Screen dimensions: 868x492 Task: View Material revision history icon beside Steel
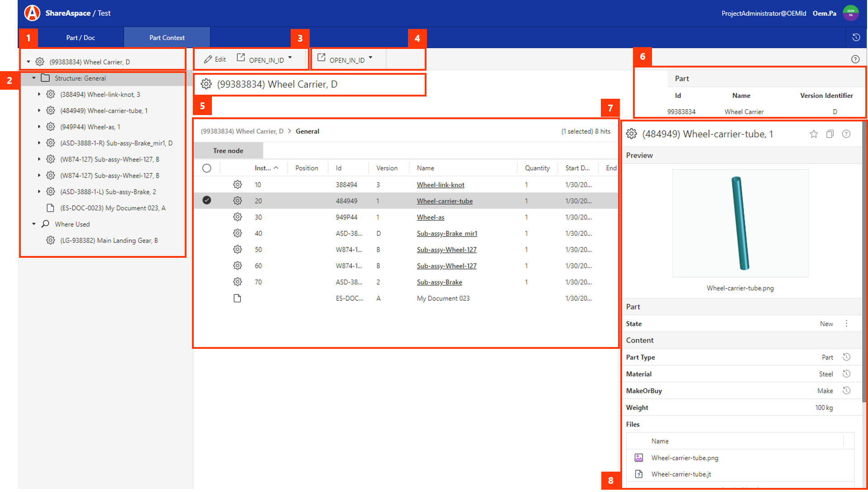click(847, 374)
